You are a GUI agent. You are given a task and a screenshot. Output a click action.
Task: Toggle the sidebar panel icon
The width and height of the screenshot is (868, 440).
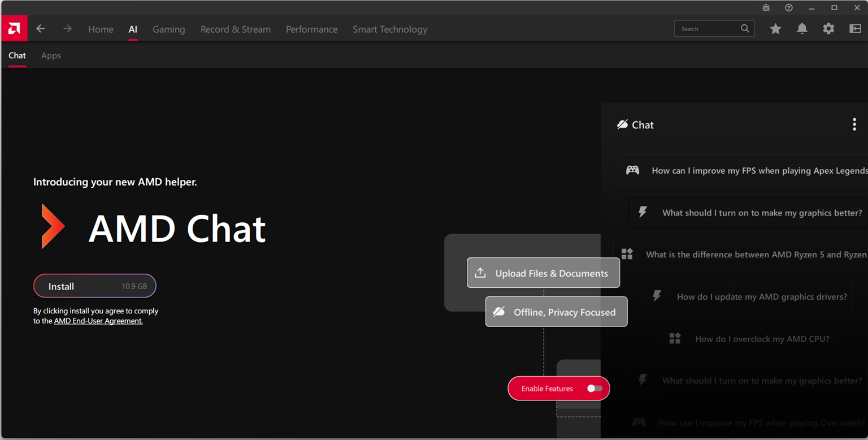click(855, 29)
